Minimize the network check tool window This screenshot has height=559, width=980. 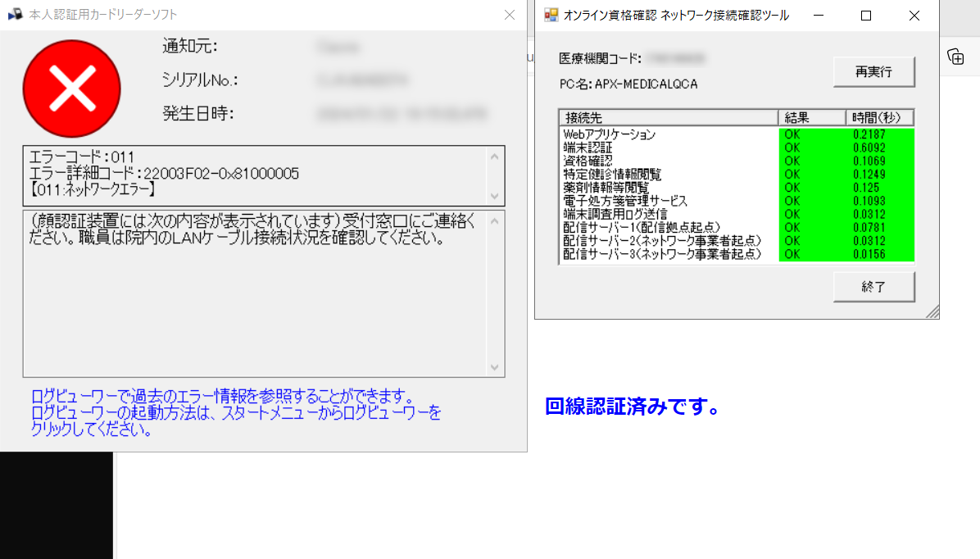817,15
